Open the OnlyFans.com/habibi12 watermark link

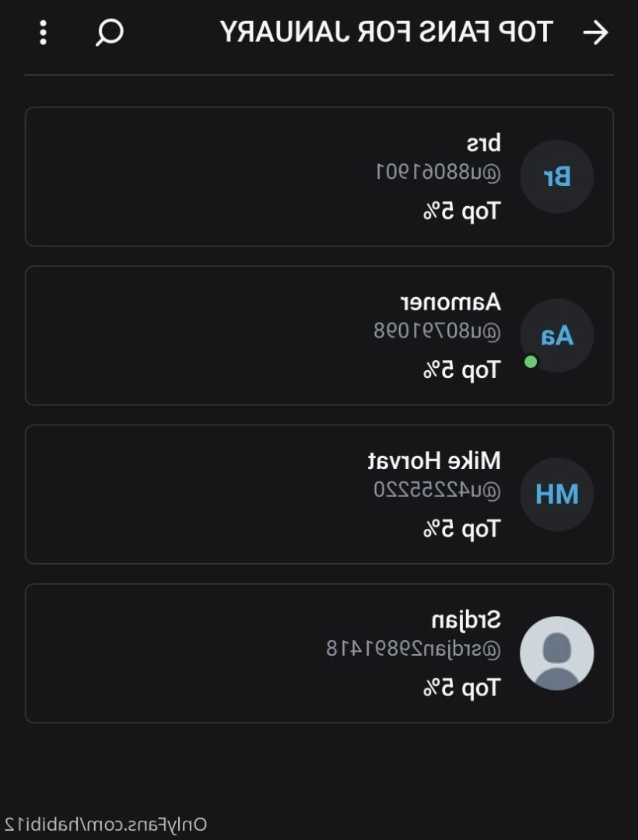106,824
